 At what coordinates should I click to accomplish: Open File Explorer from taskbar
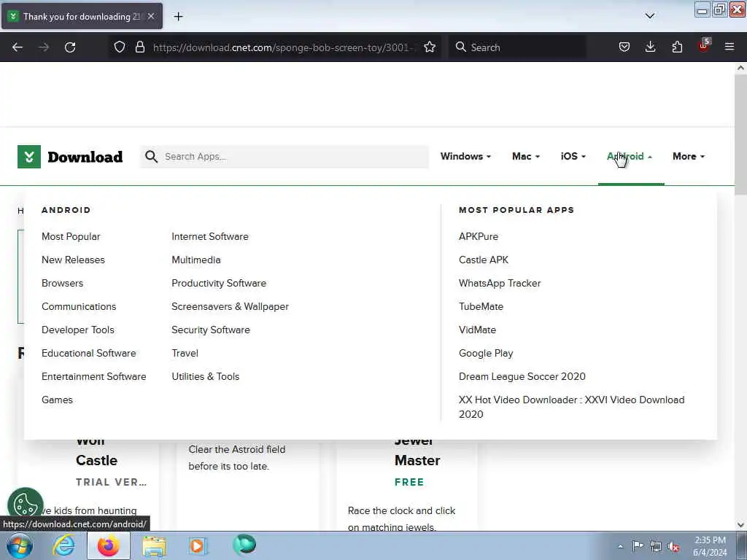(154, 546)
